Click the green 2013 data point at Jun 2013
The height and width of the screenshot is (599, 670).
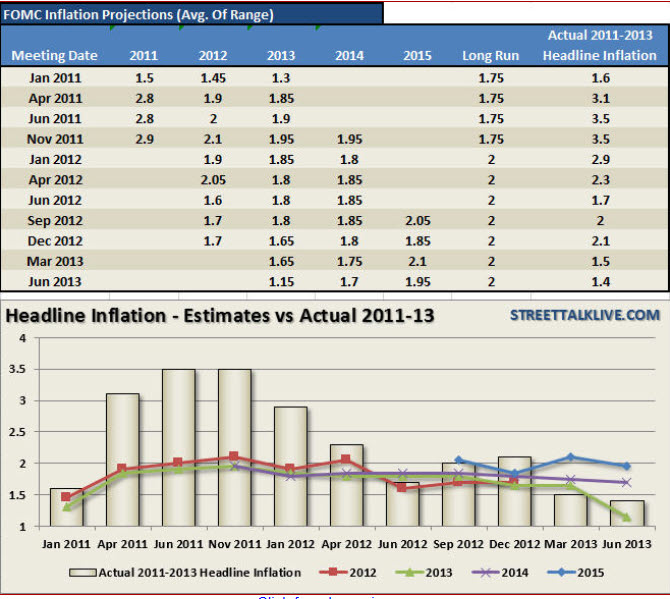tap(627, 517)
